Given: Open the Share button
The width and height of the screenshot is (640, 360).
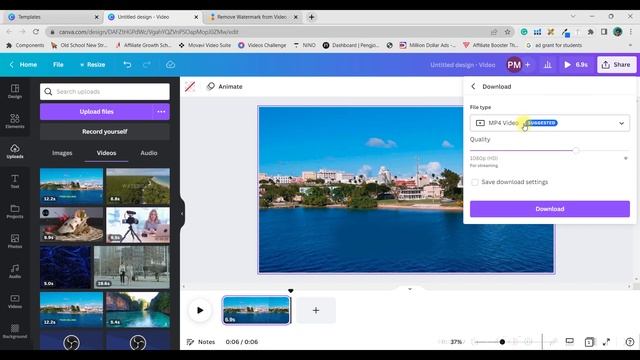Looking at the screenshot, I should tap(616, 64).
